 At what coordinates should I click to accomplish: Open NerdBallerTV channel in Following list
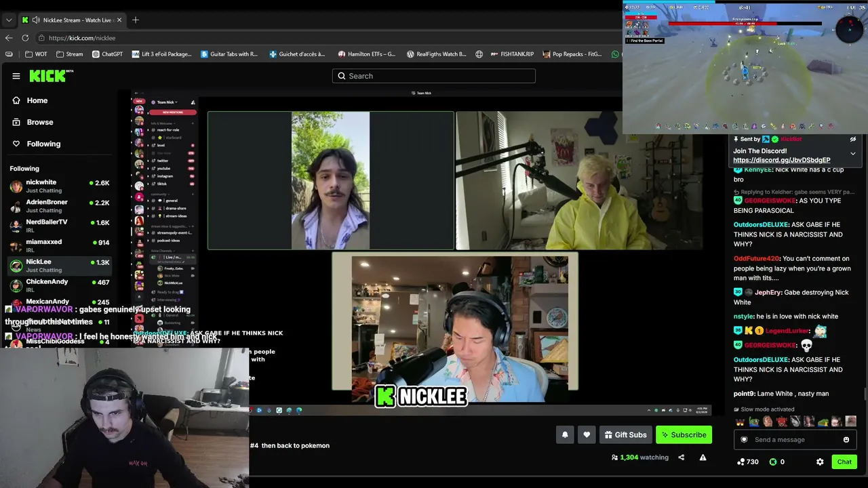(60, 226)
